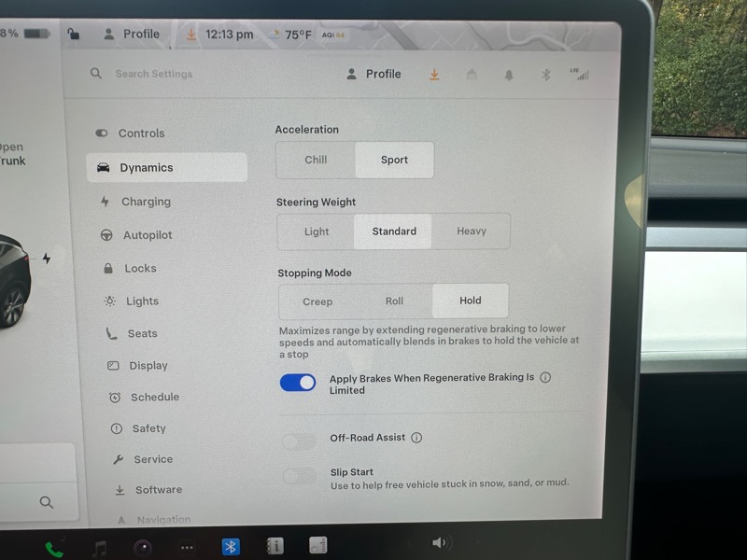Set Acceleration to Chill
747x560 pixels.
coord(316,160)
